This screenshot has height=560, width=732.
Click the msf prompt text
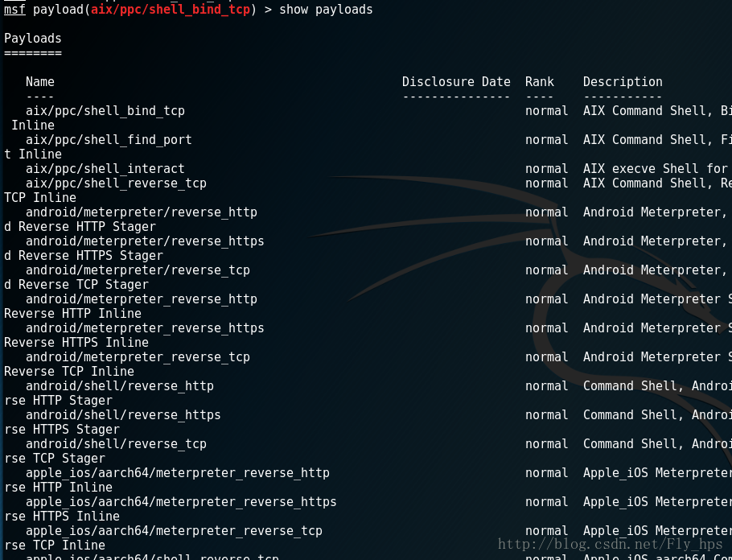tap(14, 10)
